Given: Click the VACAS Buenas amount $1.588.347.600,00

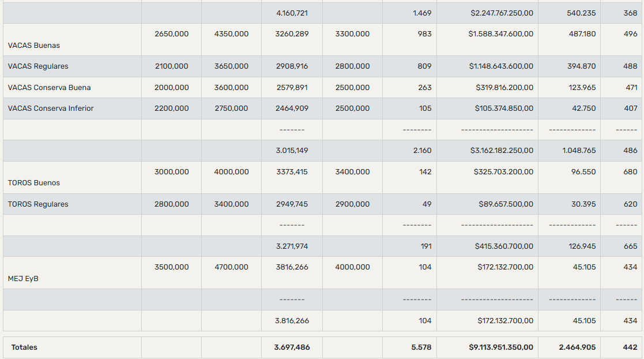Looking at the screenshot, I should click(501, 33).
